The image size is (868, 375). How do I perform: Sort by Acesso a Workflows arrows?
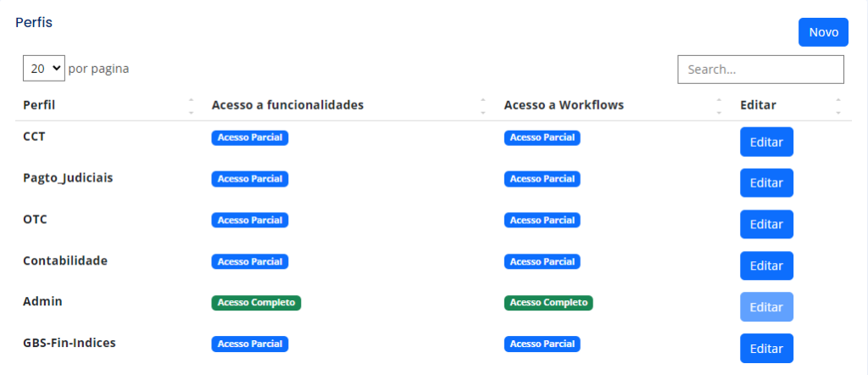tap(719, 106)
